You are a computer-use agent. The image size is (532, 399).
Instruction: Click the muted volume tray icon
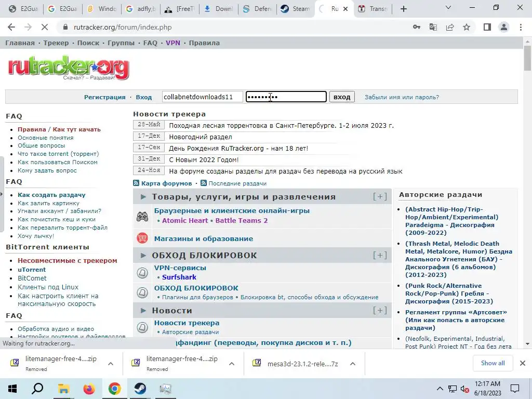coord(464,389)
